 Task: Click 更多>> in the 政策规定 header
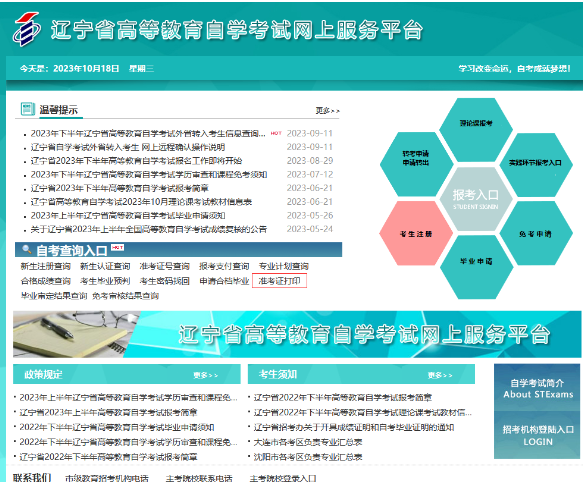tap(206, 375)
